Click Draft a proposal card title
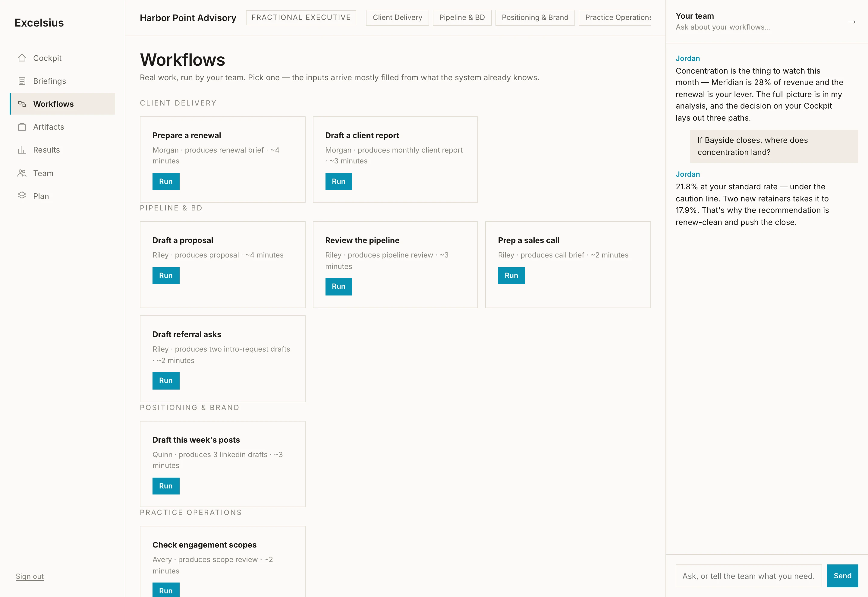The height and width of the screenshot is (597, 868). [182, 241]
